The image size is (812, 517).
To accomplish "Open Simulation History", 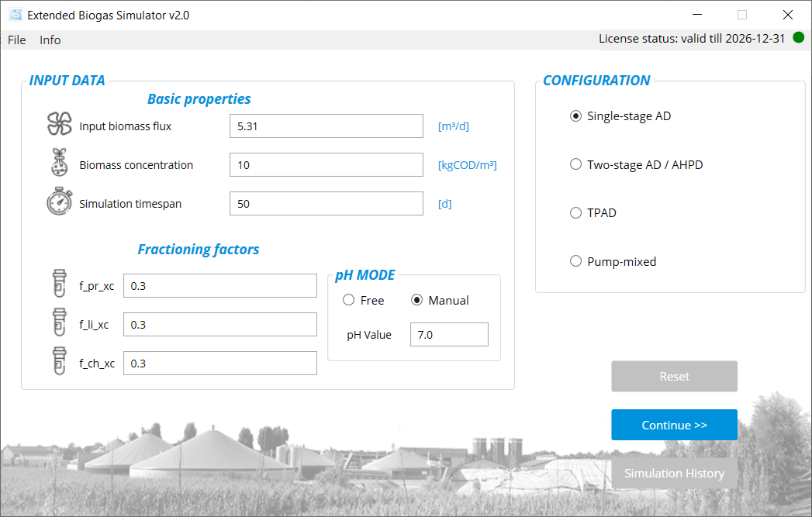I will 674,473.
